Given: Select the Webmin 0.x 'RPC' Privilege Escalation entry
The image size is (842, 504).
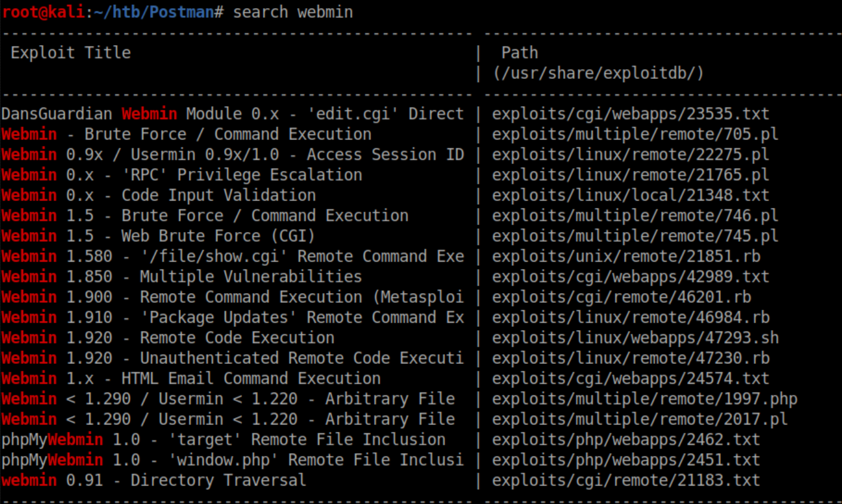Looking at the screenshot, I should point(181,175).
